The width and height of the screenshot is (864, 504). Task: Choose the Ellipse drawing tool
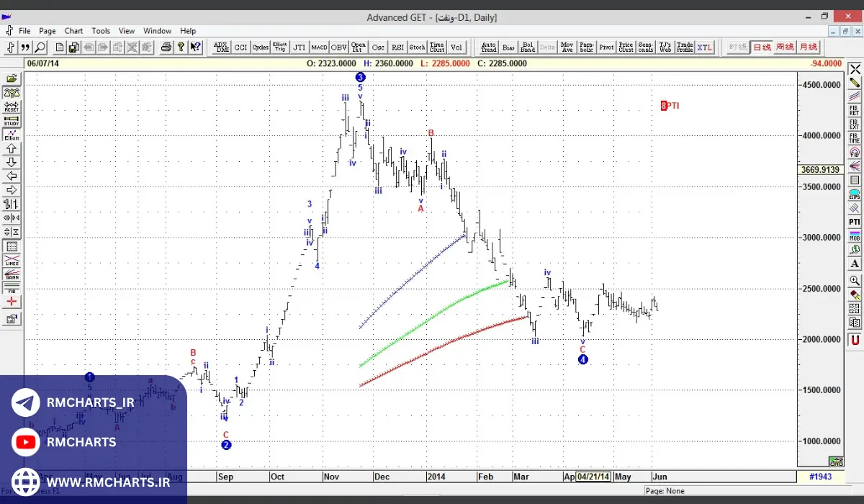click(855, 194)
